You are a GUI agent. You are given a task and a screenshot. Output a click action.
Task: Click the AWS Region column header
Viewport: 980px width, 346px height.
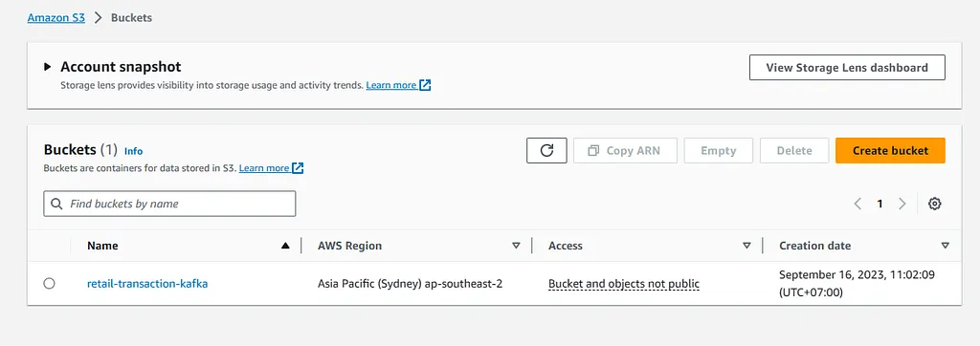(349, 246)
